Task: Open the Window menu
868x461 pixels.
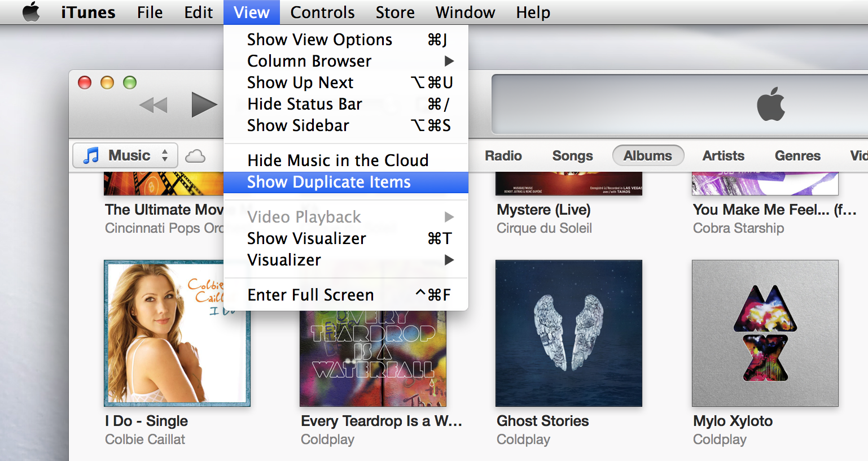Action: [x=465, y=12]
